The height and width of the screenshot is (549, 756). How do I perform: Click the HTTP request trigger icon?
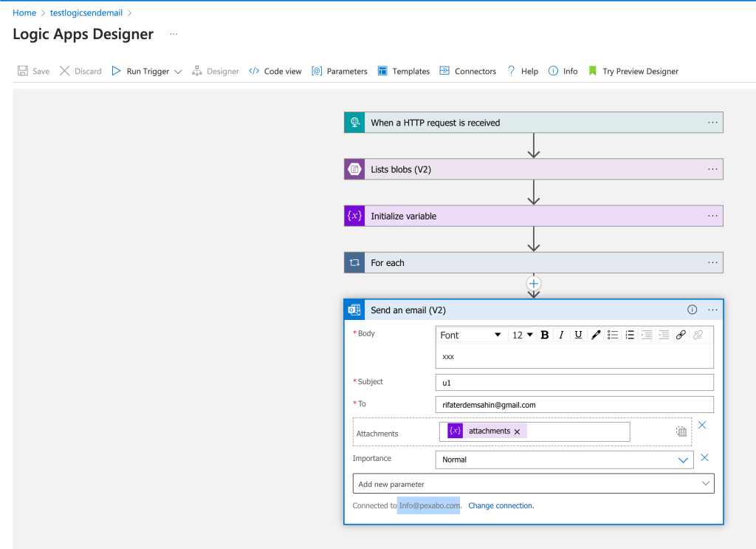coord(354,123)
